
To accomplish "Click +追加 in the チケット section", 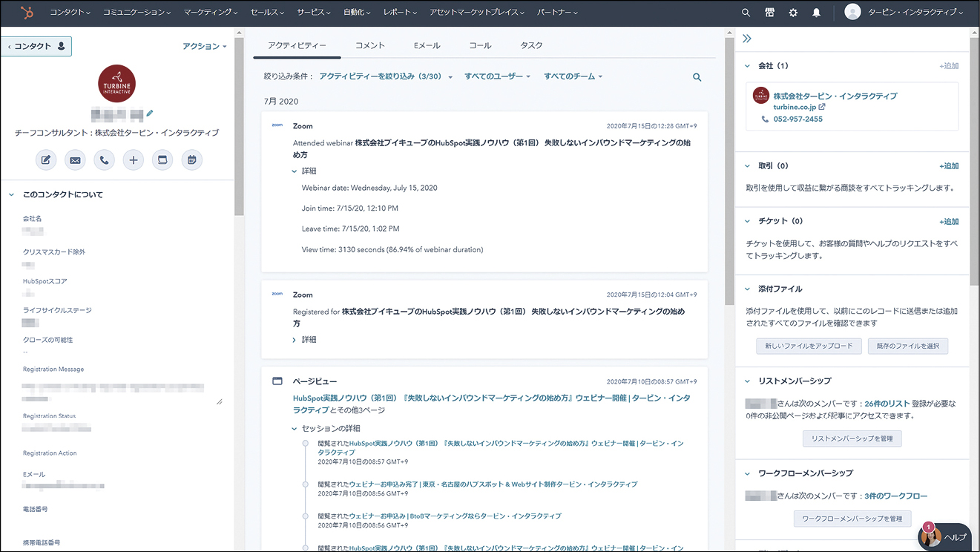I will pos(949,221).
